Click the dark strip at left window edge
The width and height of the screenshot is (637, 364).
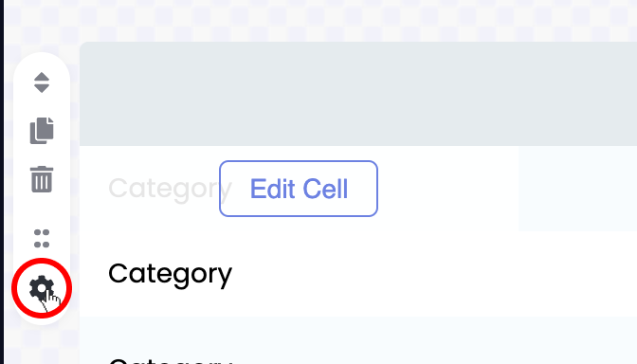point(2,182)
